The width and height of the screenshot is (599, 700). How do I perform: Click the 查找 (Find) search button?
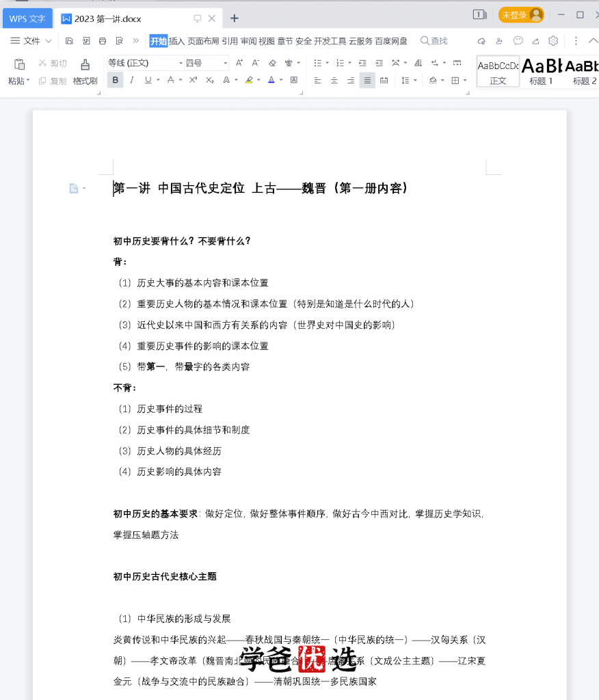[434, 41]
